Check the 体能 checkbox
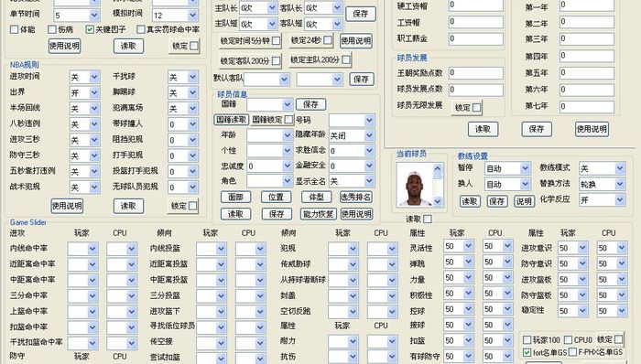641x364 pixels. click(15, 29)
